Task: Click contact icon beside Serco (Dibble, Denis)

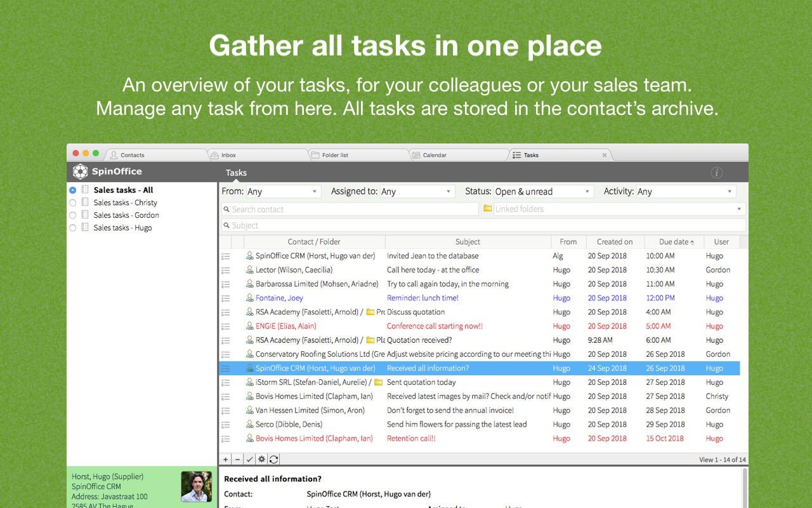Action: (250, 424)
